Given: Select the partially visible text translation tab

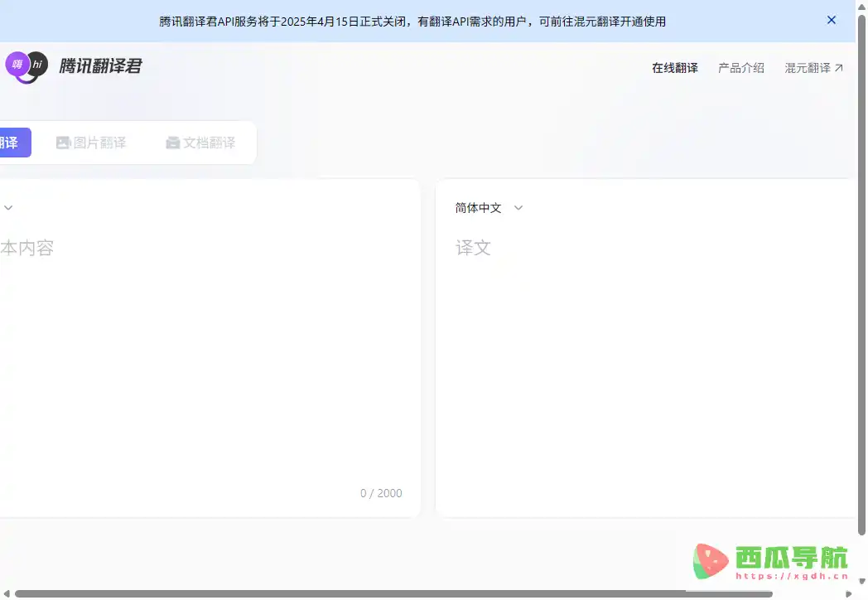Looking at the screenshot, I should tap(15, 143).
